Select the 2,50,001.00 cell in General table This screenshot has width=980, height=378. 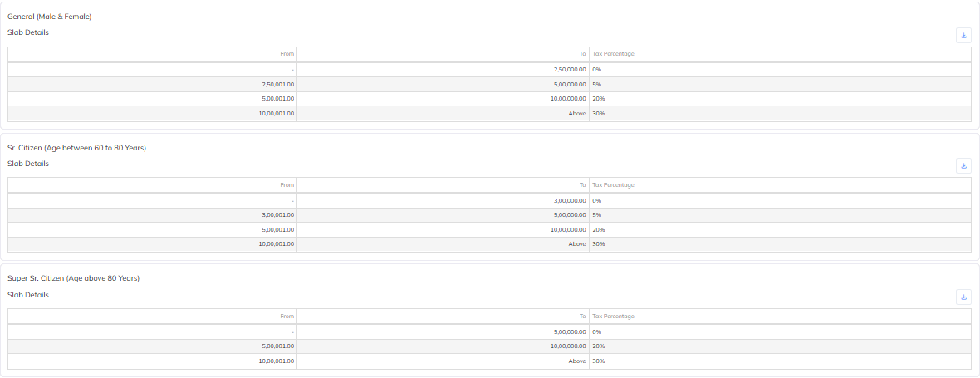tap(153, 85)
